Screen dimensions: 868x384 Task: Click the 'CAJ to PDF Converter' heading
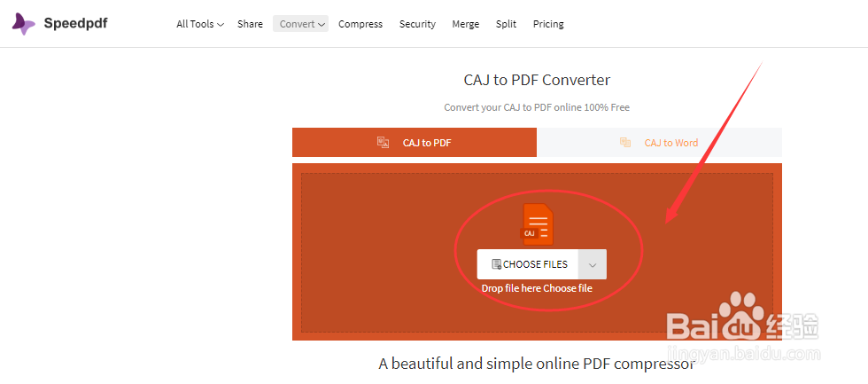click(537, 80)
